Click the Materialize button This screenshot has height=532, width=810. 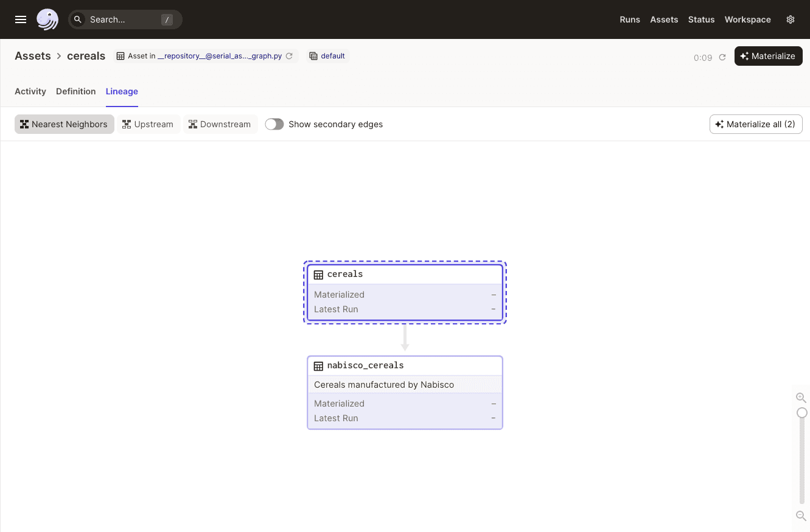point(768,56)
